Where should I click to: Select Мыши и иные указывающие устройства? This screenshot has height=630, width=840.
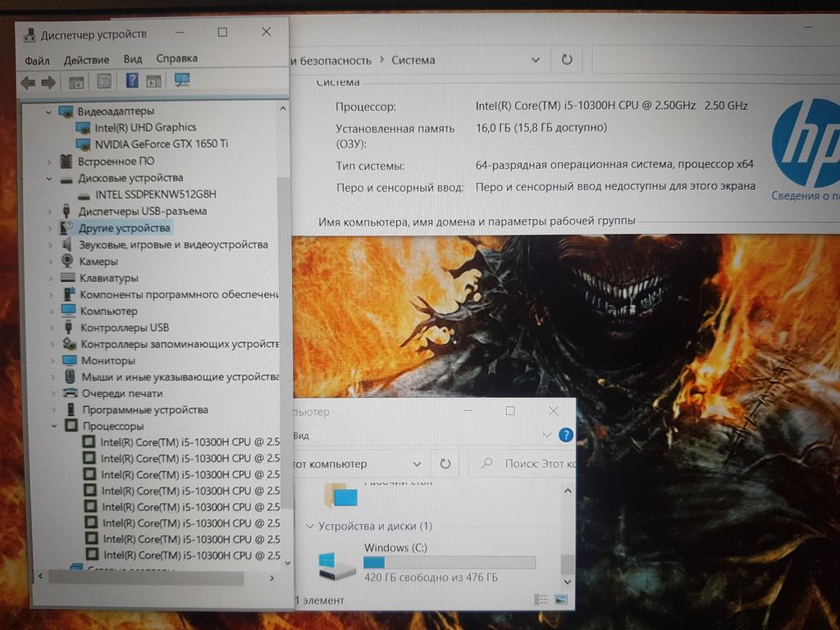(x=180, y=377)
